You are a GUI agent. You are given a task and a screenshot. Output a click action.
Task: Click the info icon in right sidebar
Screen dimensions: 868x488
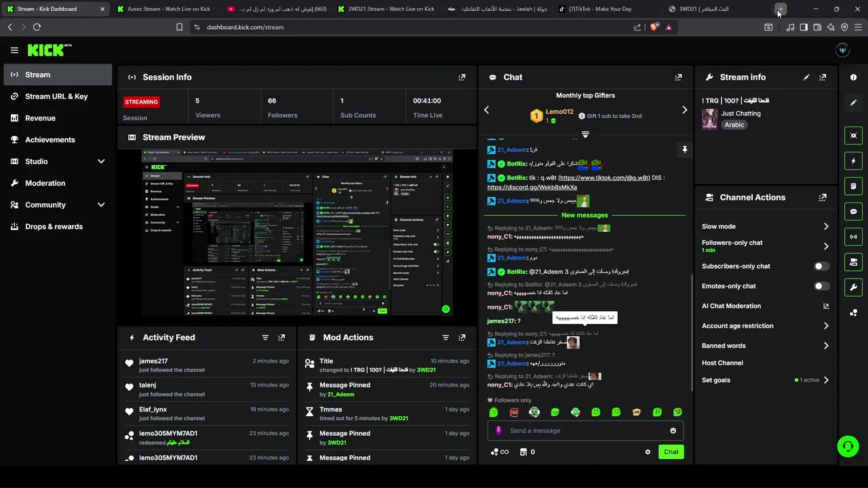853,77
